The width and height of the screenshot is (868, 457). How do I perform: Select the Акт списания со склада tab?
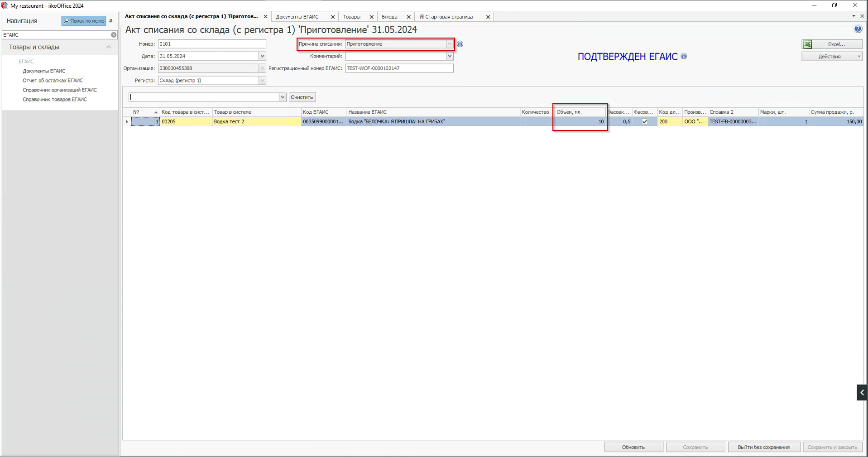pos(191,16)
